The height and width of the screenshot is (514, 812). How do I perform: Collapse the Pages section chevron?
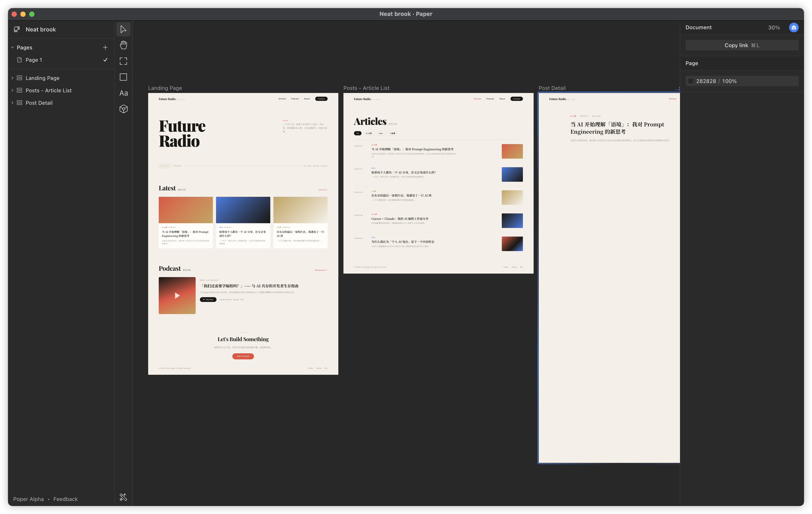point(12,48)
